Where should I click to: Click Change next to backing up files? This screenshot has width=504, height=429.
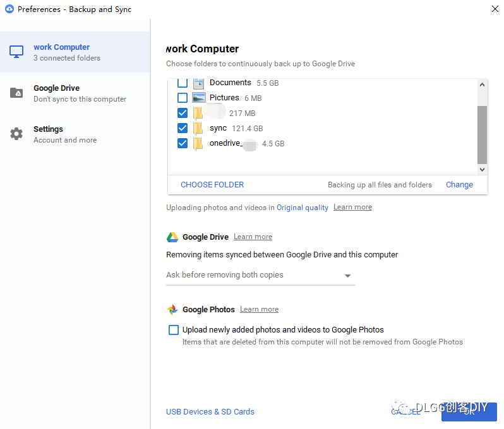[459, 185]
